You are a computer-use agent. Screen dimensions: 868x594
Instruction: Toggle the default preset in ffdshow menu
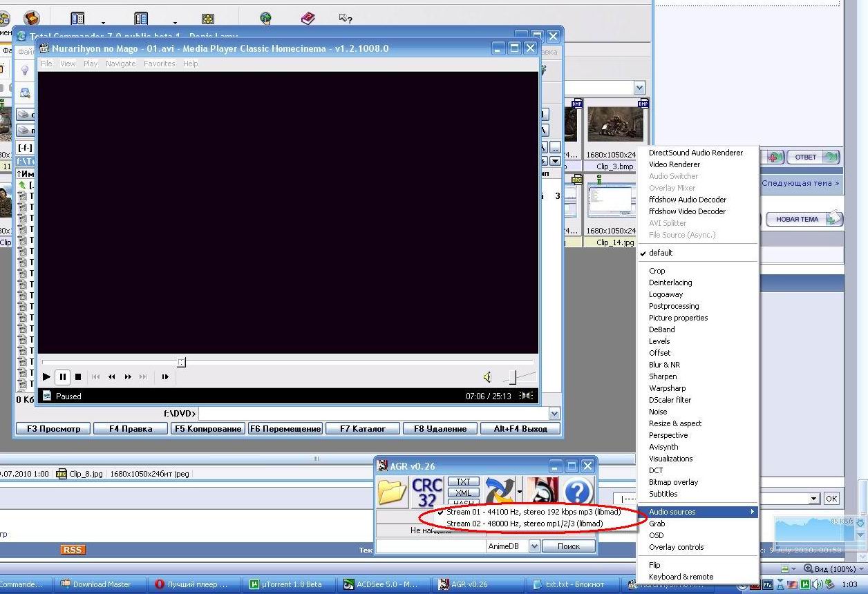pos(697,253)
